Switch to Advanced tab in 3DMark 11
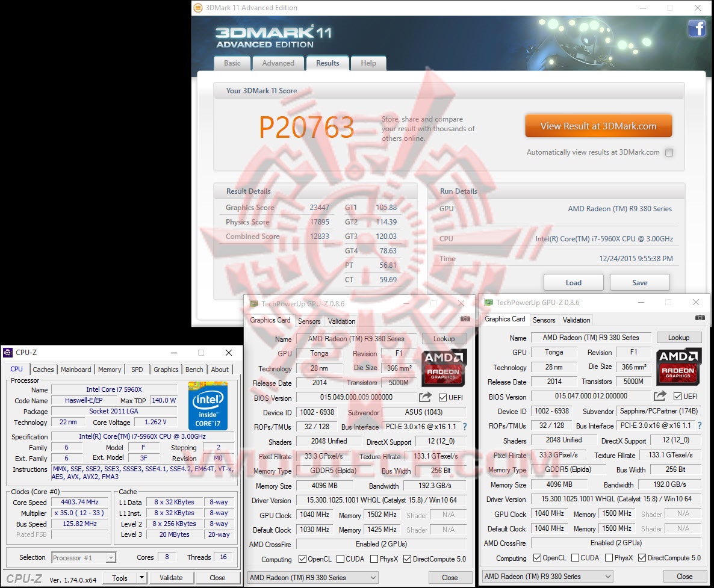The width and height of the screenshot is (714, 588). 278,63
